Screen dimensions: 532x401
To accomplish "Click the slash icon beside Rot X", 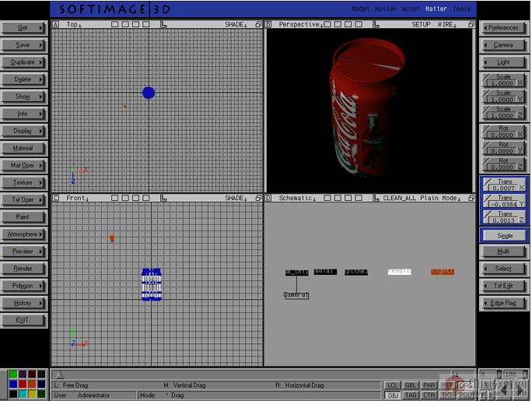I will (486, 130).
